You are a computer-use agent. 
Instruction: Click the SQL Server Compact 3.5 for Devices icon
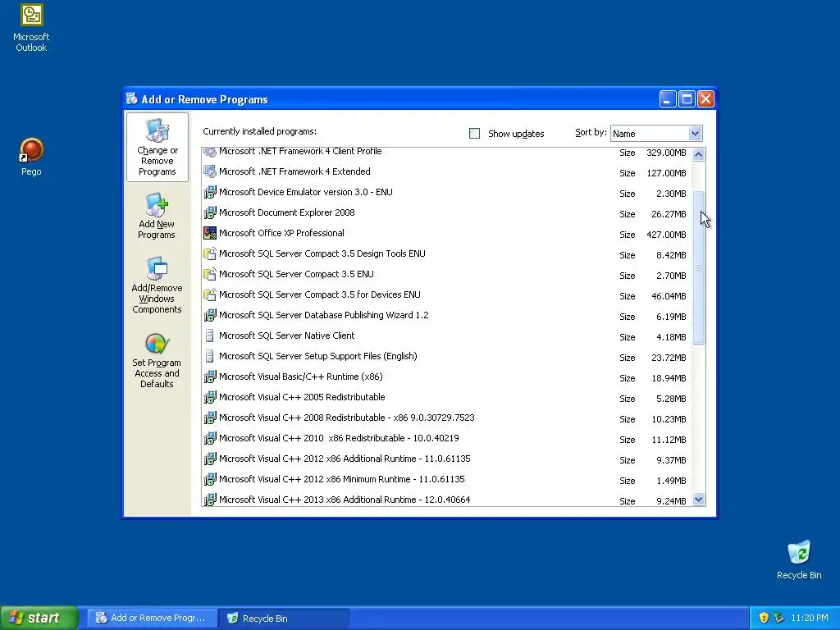(x=210, y=294)
